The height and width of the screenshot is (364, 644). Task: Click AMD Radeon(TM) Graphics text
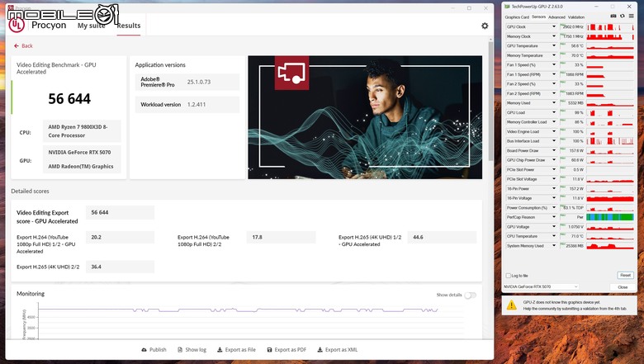(x=81, y=167)
